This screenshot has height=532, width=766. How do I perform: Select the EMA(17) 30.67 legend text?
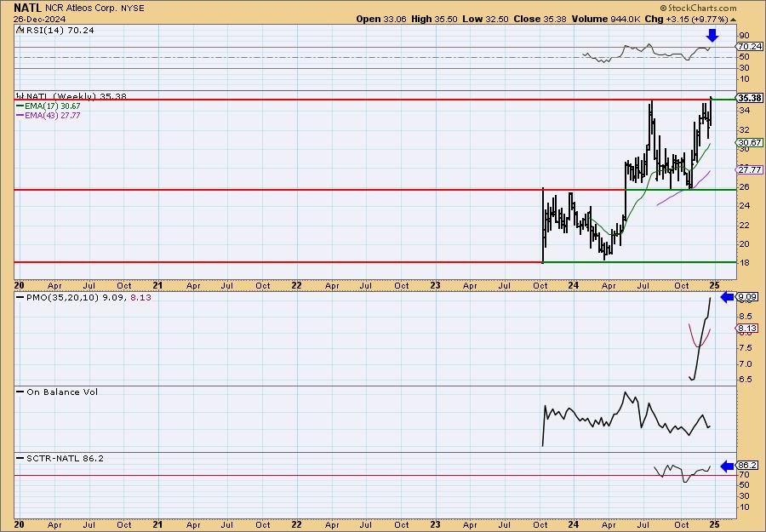(x=52, y=106)
